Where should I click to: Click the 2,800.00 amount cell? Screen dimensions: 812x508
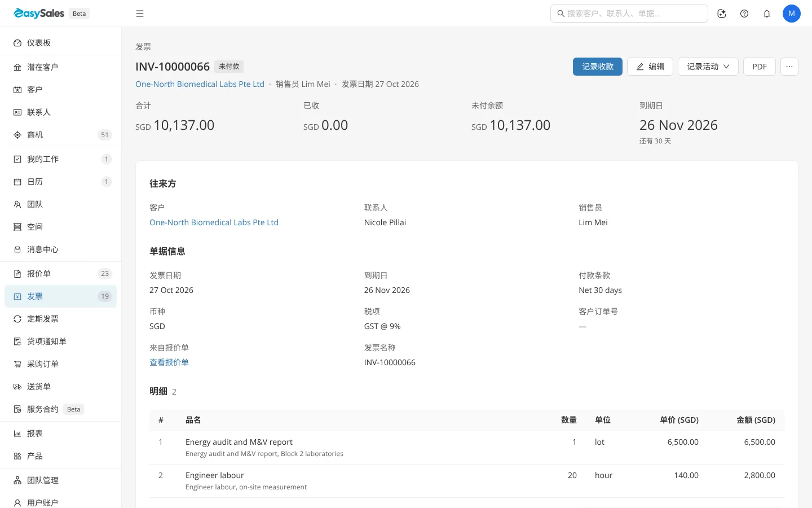760,475
